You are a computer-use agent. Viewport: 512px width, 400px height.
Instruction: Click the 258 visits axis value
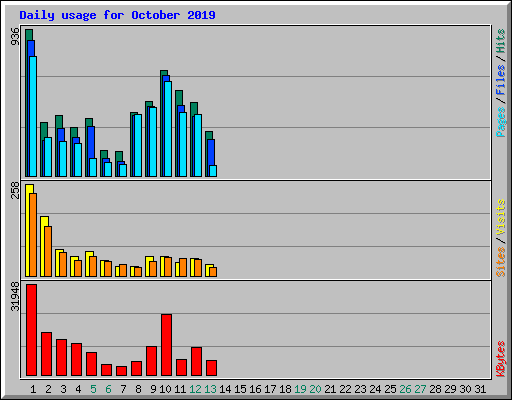point(15,190)
